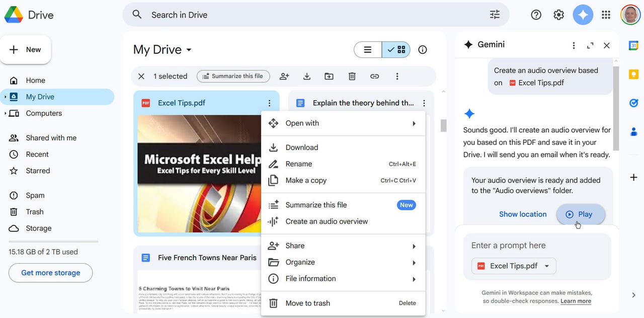Expand the My Drive dropdown

(x=188, y=49)
